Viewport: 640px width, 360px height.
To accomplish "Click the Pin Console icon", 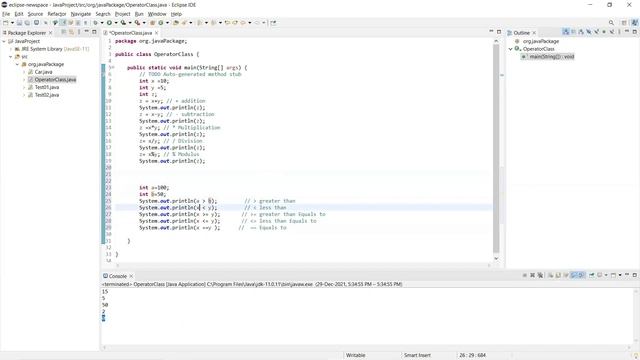I will 591,276.
